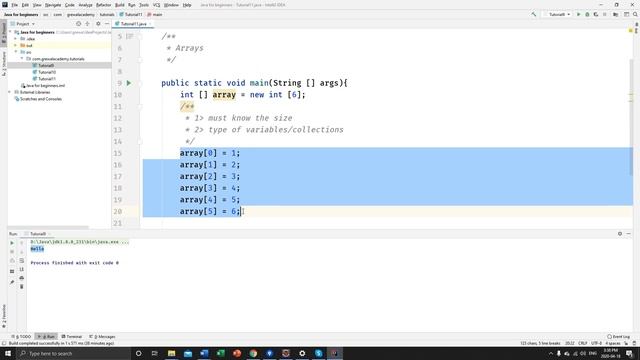Screen dimensions: 640x360
Task: Click Stop icon in Run panel
Action: coord(12,252)
